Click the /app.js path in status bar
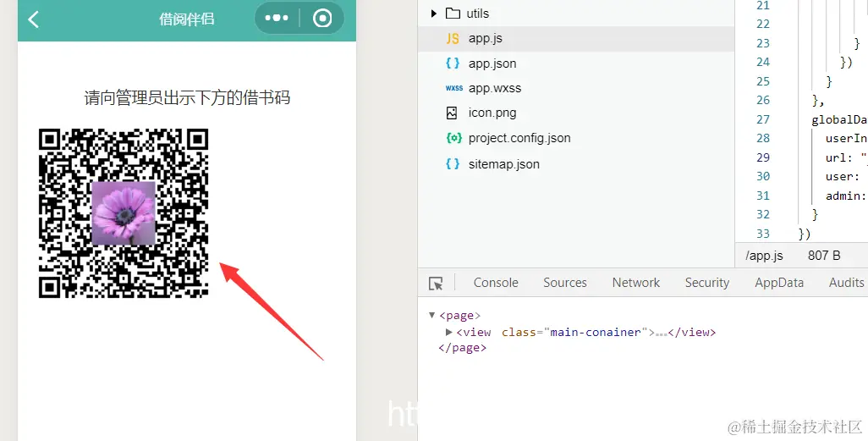Screen dimensions: 868x441 tap(764, 256)
